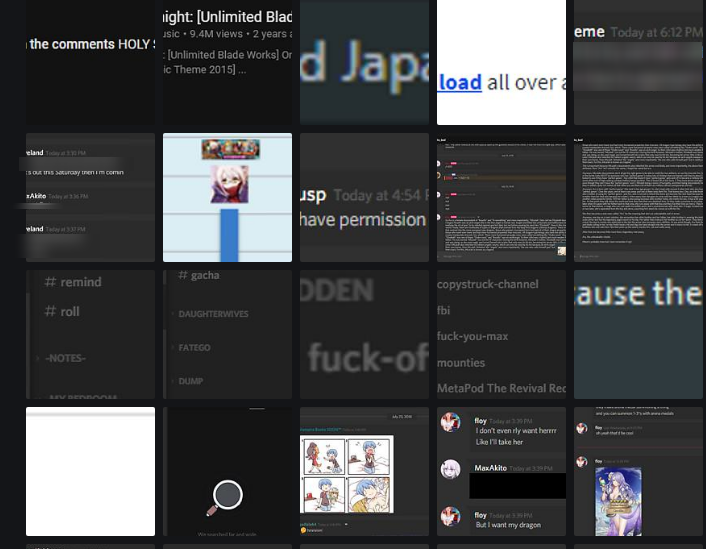Click MaxAkito's white-haired avatar icon
The height and width of the screenshot is (549, 706).
(x=450, y=469)
